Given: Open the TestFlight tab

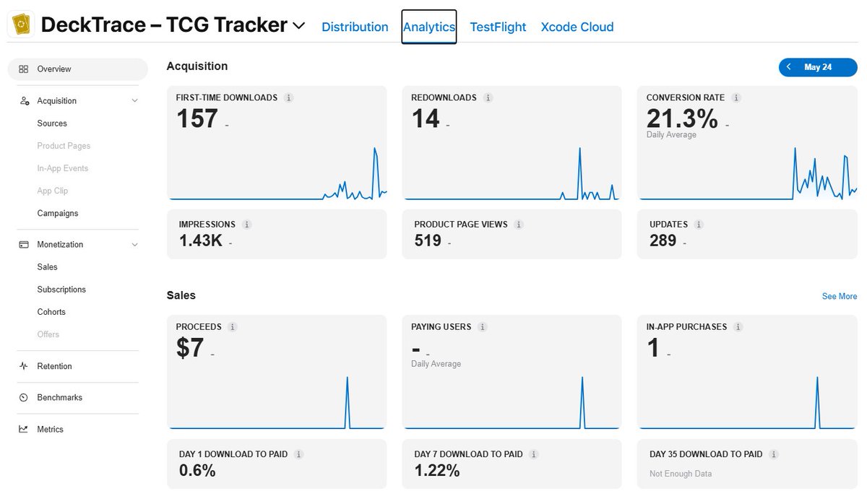Looking at the screenshot, I should [x=499, y=27].
